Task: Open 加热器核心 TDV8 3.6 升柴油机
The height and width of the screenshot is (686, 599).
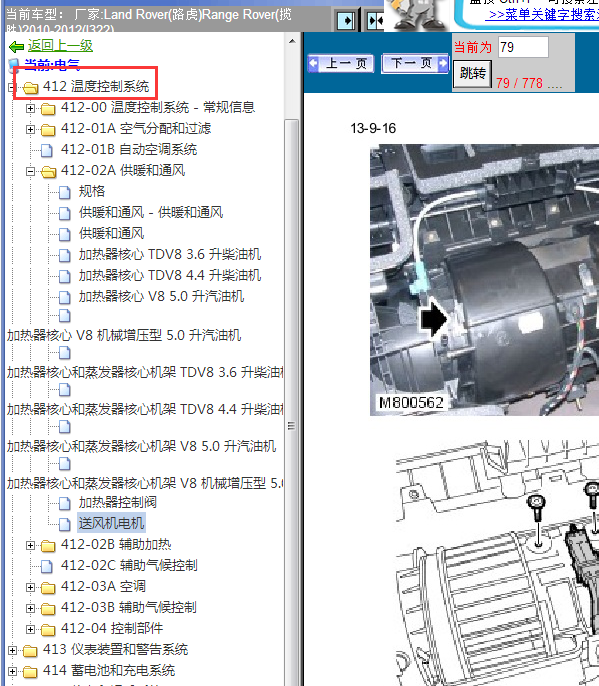Action: (170, 254)
